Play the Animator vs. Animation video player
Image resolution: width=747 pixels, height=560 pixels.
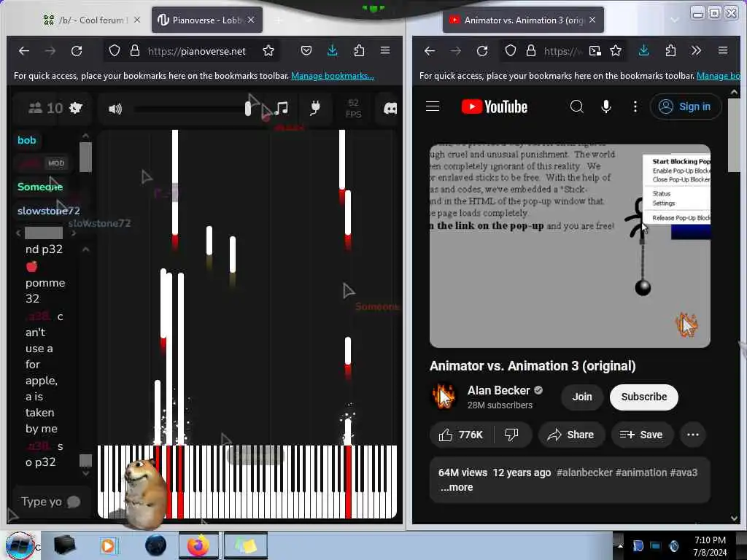570,246
